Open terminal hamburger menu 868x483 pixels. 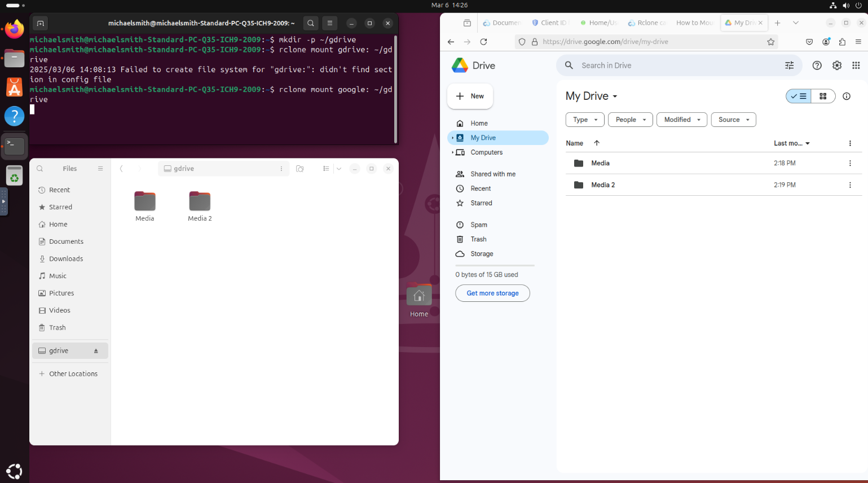[330, 23]
